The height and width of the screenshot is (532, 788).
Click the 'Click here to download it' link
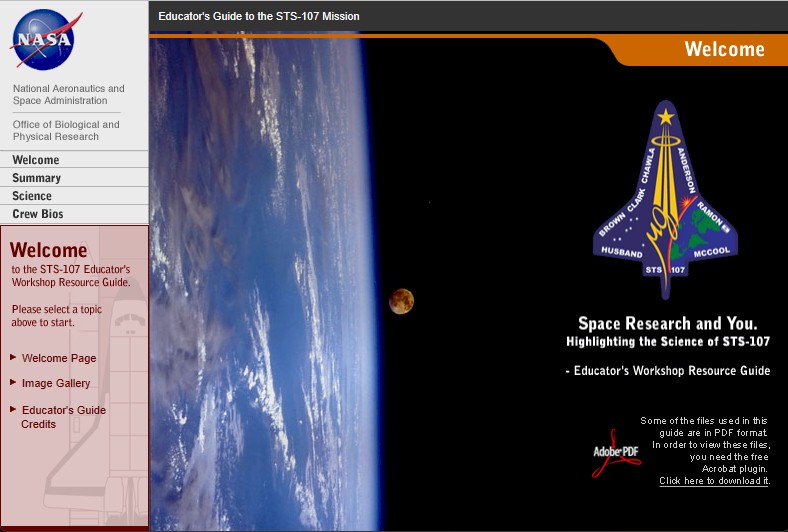coord(713,481)
